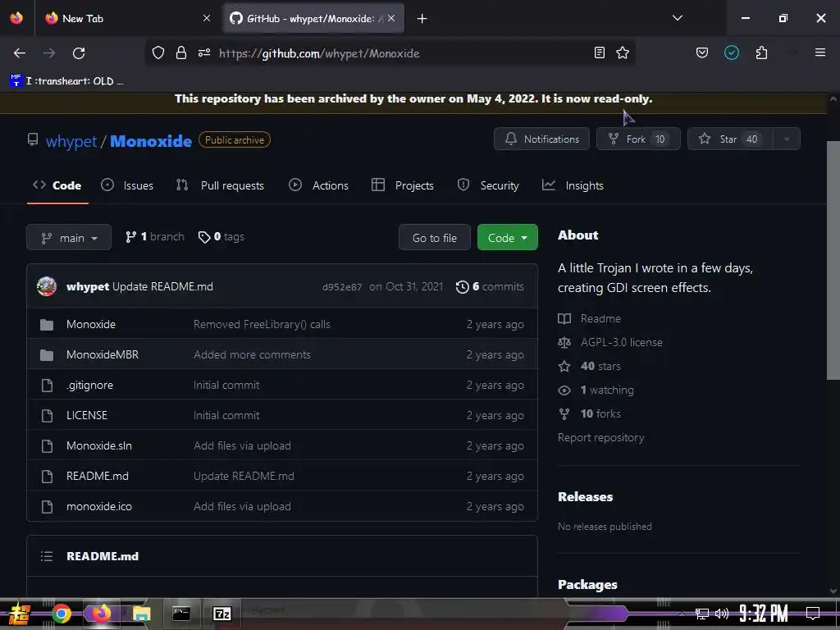Click the page vertical scrollbar thumb

coord(833,260)
